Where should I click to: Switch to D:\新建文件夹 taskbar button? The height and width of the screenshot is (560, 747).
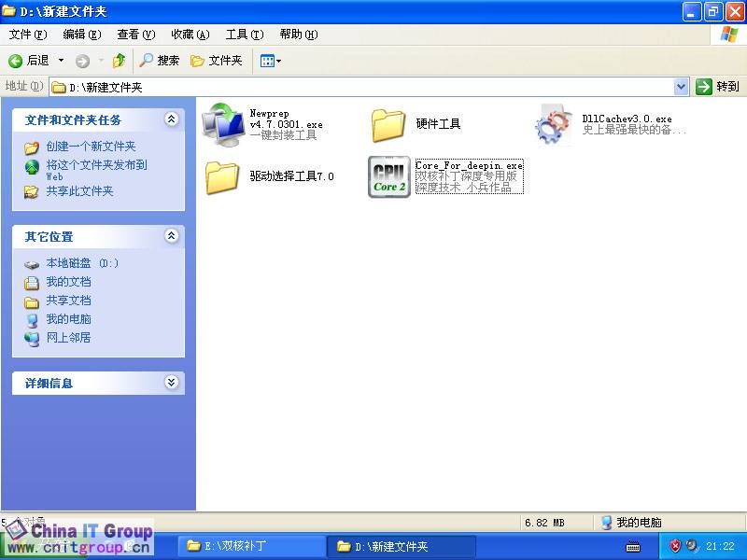[x=402, y=546]
